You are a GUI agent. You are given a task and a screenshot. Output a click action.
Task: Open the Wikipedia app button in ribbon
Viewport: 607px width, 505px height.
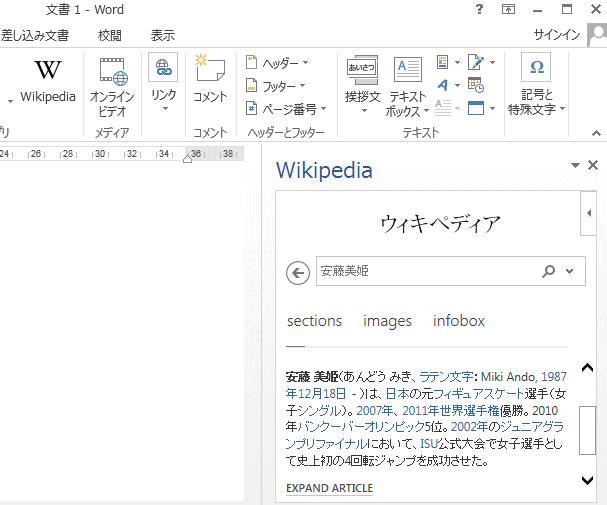tap(48, 82)
